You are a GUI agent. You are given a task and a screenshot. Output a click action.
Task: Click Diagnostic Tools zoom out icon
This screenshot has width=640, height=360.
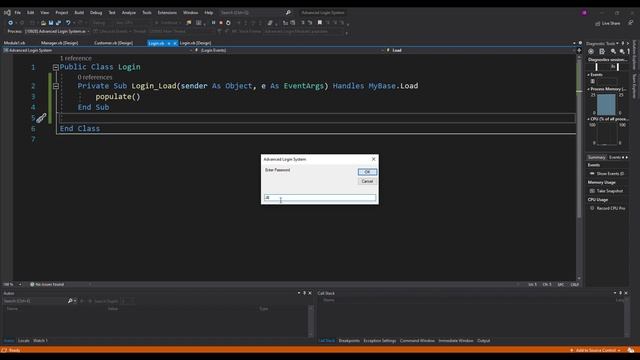coord(622,51)
